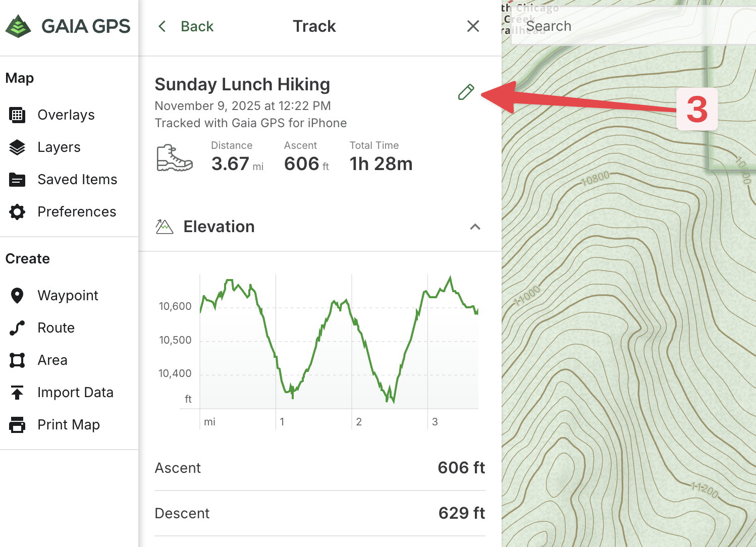Click the map Search field

[x=631, y=26]
